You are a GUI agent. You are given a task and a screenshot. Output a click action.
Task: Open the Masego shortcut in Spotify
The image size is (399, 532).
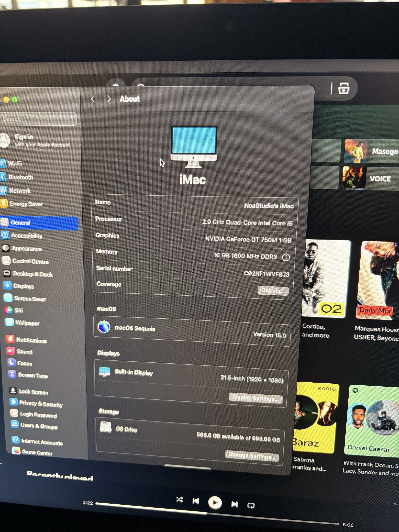coord(372,151)
